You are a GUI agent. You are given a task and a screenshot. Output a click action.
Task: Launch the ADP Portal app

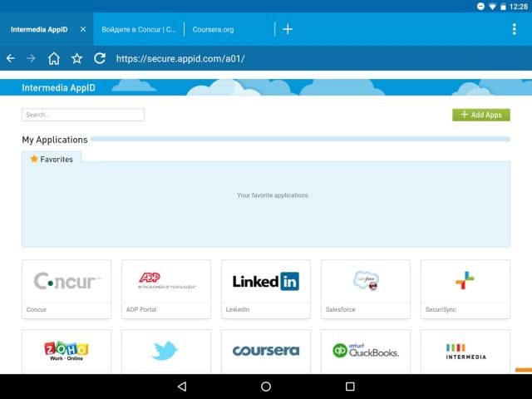point(166,288)
